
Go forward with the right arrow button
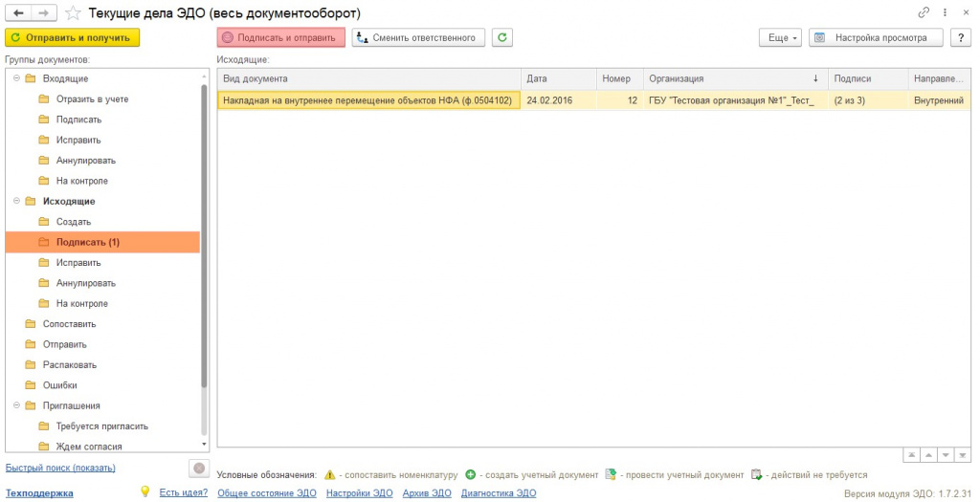[44, 12]
